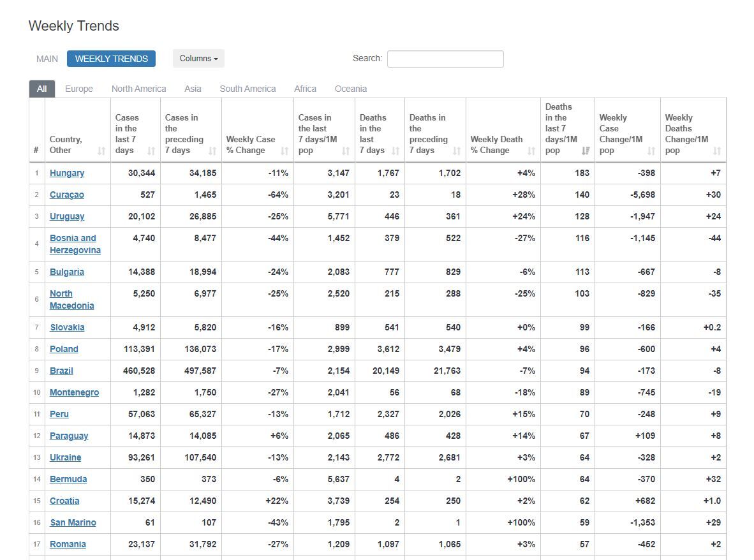The image size is (754, 560).
Task: Select the South America tab
Action: point(248,89)
